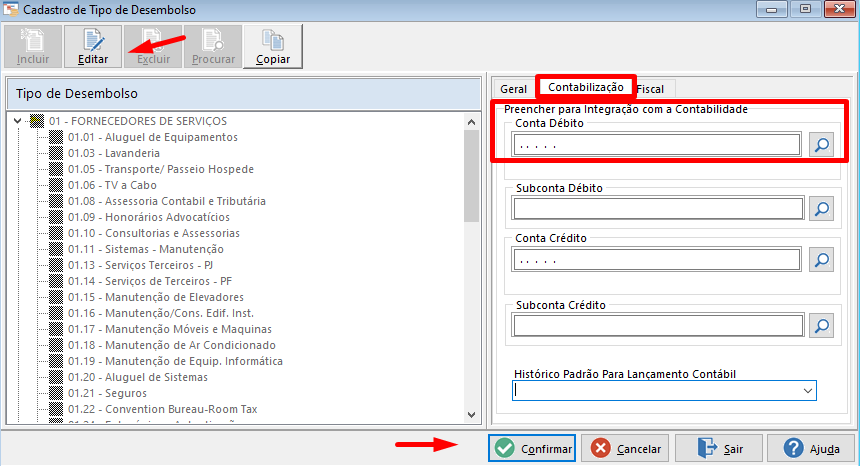Click the folder icon of 01 - FORNECEDORES DE SERVIÇOS
This screenshot has width=860, height=466.
tap(37, 121)
